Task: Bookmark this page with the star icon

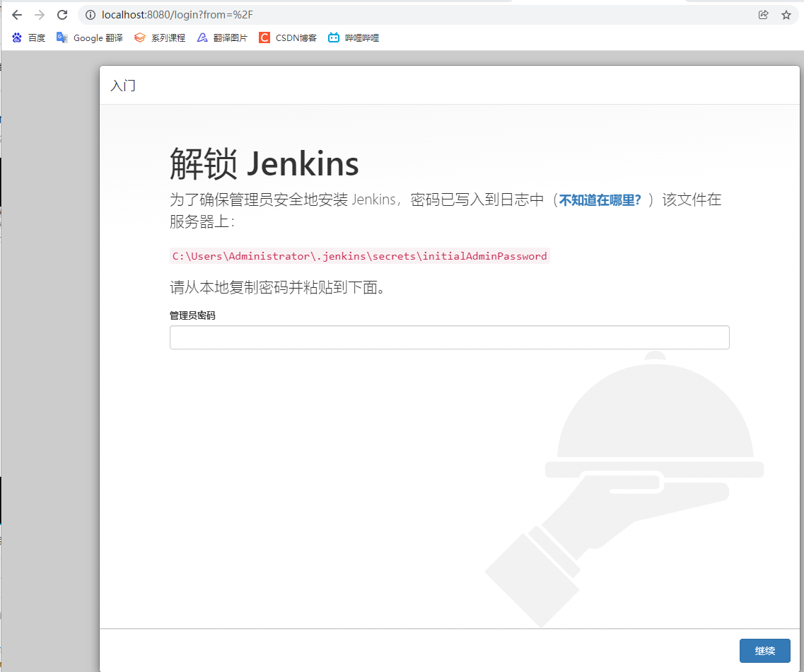Action: click(786, 15)
